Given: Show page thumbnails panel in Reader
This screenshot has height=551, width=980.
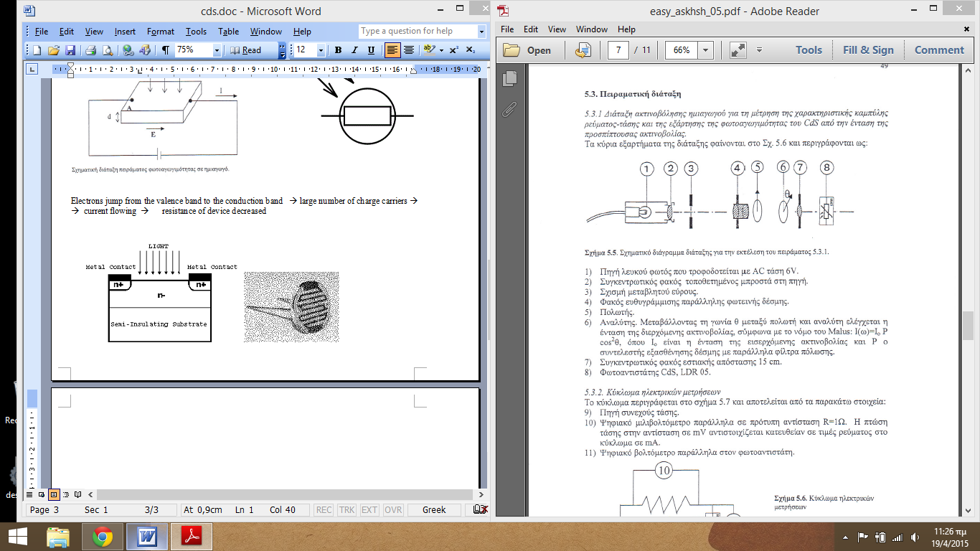Looking at the screenshot, I should (x=510, y=78).
